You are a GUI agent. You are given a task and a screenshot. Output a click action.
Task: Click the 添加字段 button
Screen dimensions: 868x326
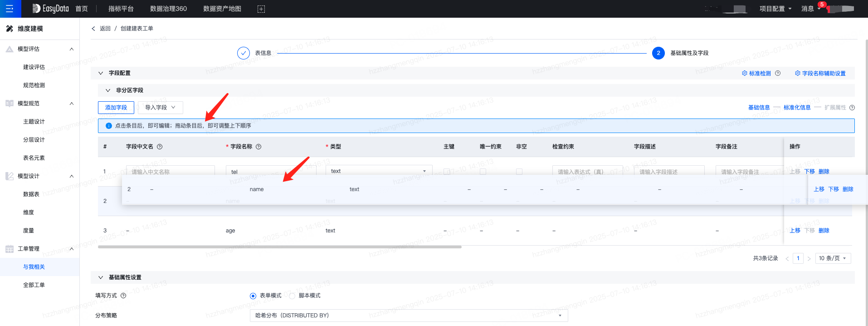tap(116, 108)
